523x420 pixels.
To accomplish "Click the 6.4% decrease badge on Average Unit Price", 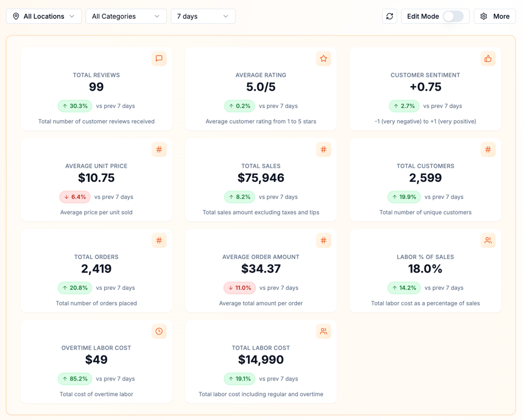I will pyautogui.click(x=75, y=197).
